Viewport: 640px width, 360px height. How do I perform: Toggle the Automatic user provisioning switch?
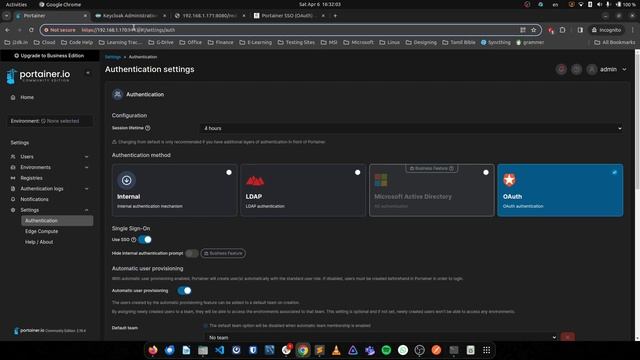(x=184, y=291)
